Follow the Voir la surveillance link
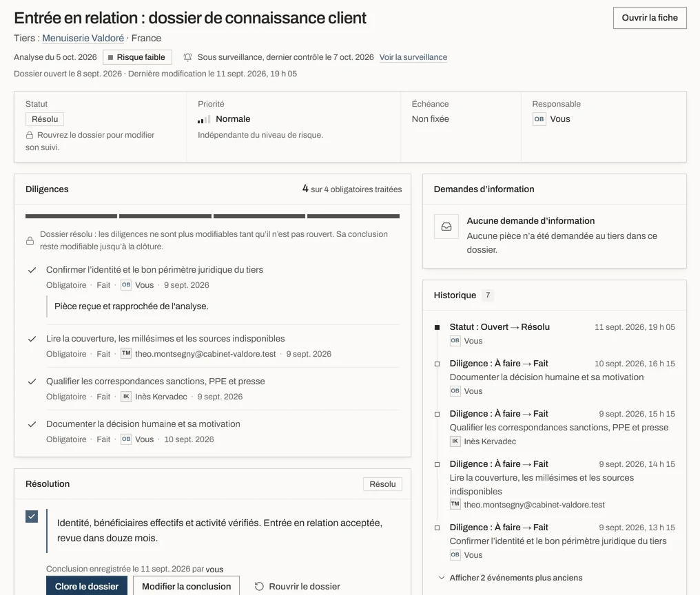The image size is (700, 595). pyautogui.click(x=413, y=57)
